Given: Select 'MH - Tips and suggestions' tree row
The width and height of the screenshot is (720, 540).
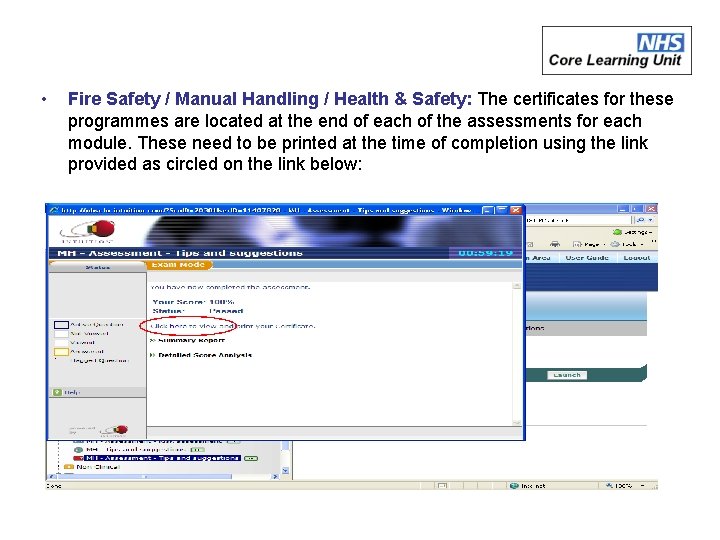Looking at the screenshot, I should [136, 450].
